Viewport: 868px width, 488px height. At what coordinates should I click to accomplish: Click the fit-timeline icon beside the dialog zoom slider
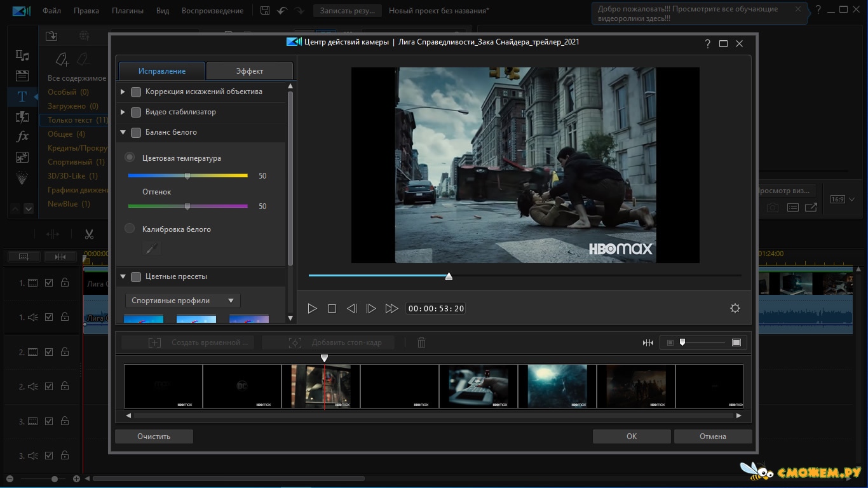648,342
